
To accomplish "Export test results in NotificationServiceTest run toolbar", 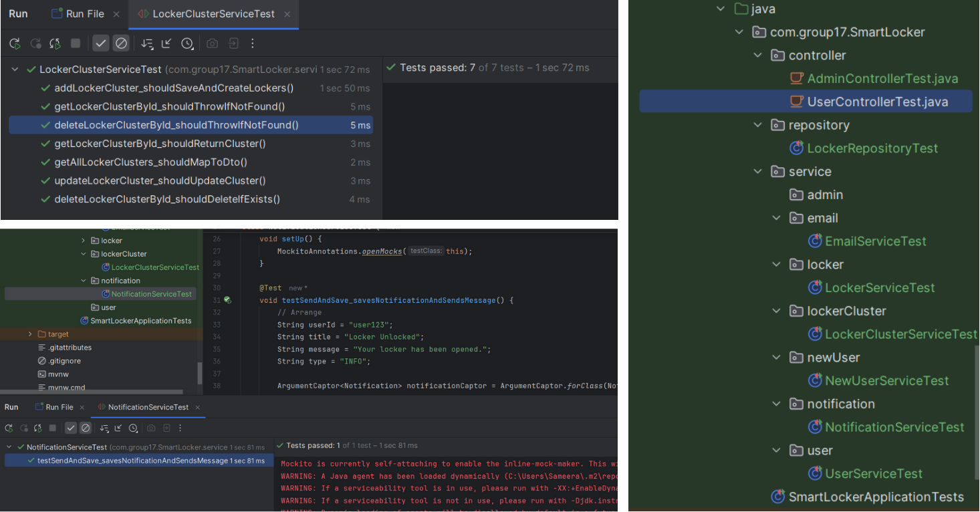I will tap(166, 428).
